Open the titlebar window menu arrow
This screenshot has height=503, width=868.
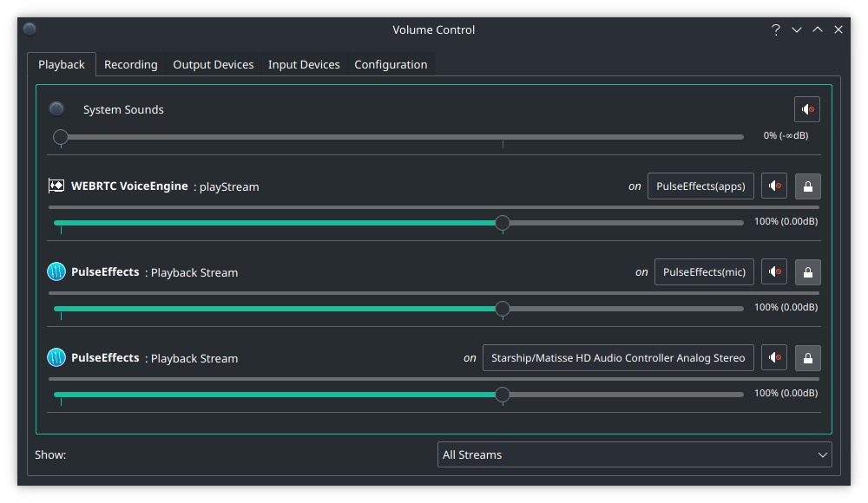coord(797,29)
